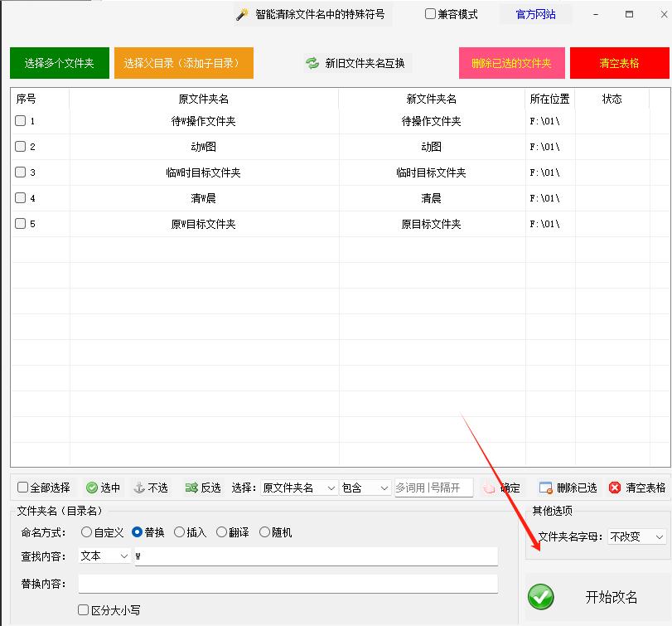The image size is (672, 626).
Task: Tick the 全部选择 checkbox
Action: click(x=23, y=488)
